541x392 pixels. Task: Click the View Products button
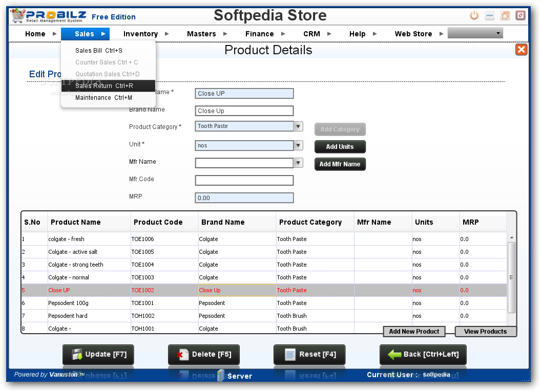coord(486,331)
